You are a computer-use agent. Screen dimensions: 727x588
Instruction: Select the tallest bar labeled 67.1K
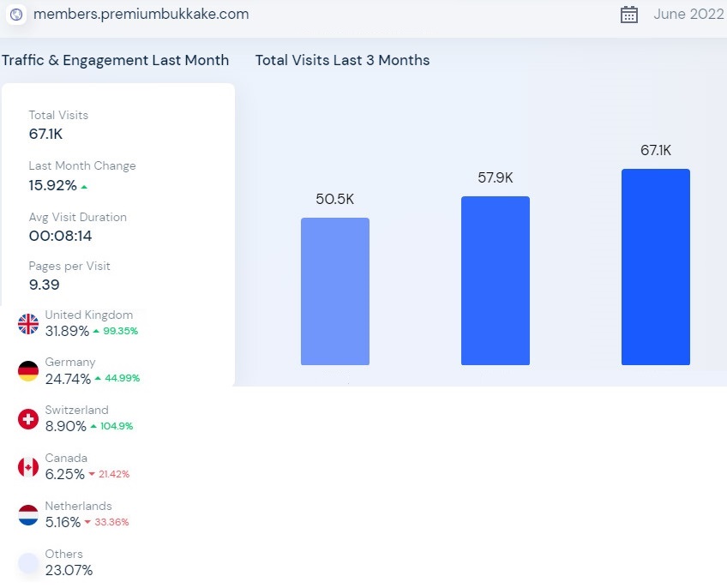click(x=655, y=266)
